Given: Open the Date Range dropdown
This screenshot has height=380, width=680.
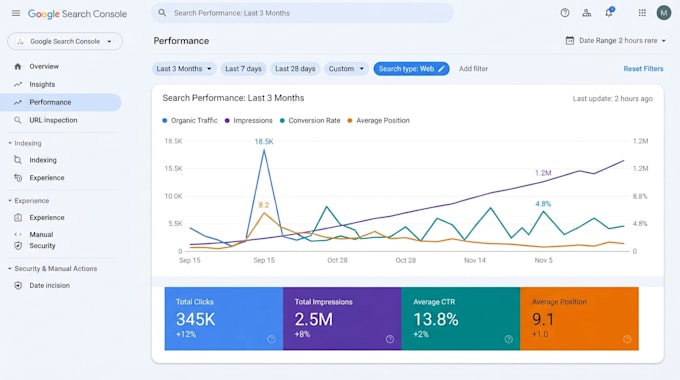Looking at the screenshot, I should tap(616, 40).
